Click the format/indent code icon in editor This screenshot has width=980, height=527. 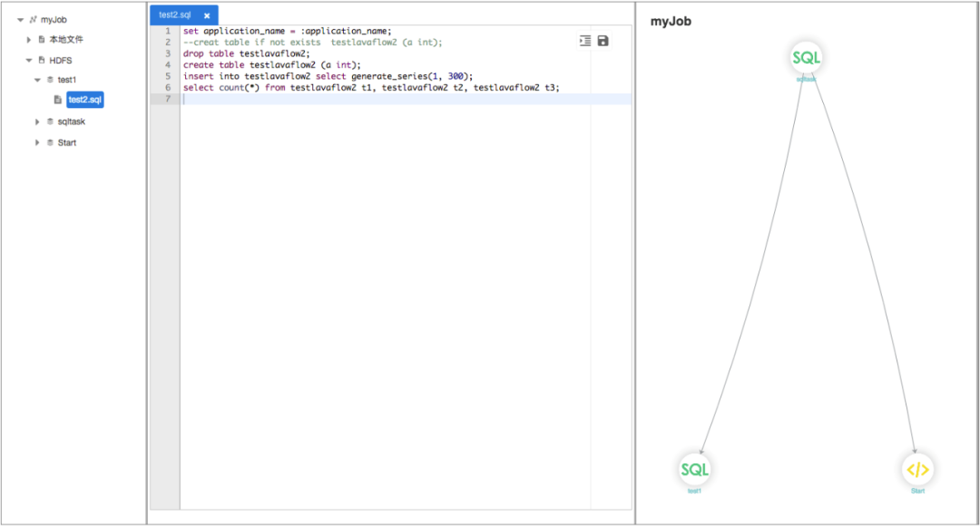pos(585,41)
